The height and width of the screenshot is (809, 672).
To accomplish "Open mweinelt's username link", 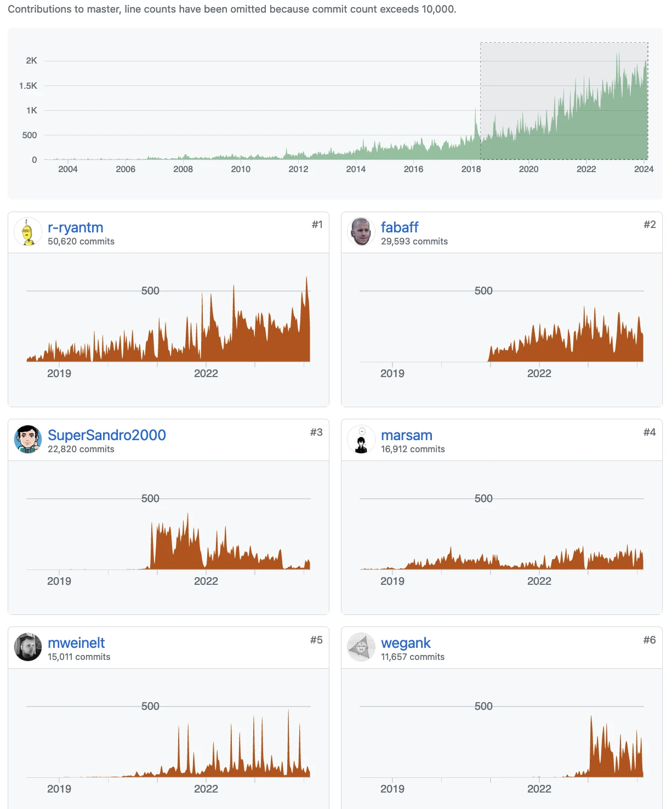I will (x=76, y=643).
